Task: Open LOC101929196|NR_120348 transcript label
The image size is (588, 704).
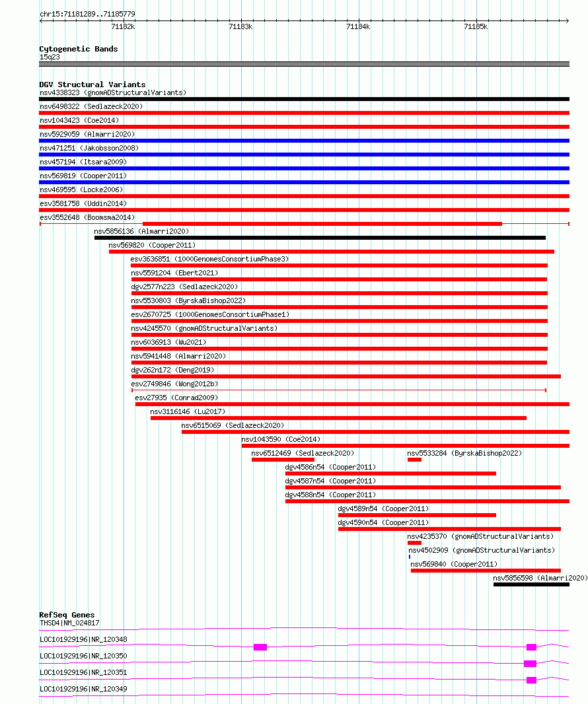Action: [83, 641]
